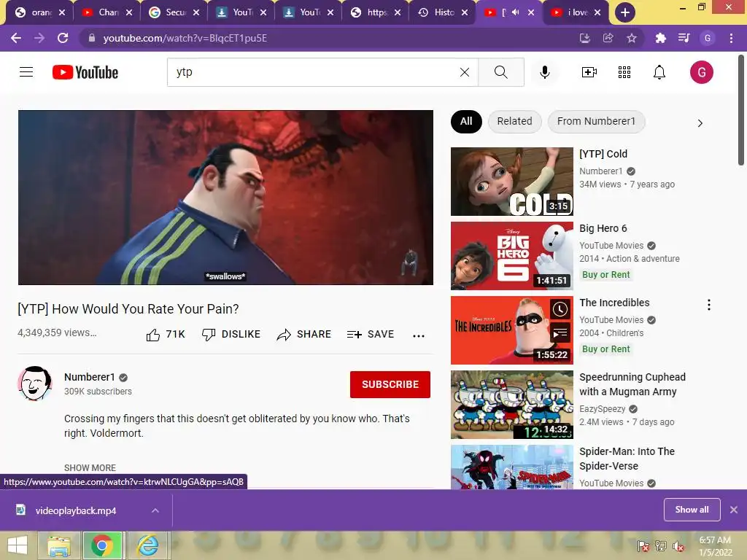The width and height of the screenshot is (747, 560).
Task: Click the search magnifier button
Action: point(500,72)
